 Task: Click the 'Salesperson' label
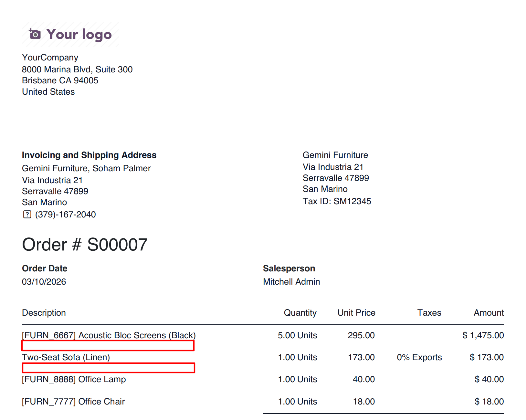(289, 268)
